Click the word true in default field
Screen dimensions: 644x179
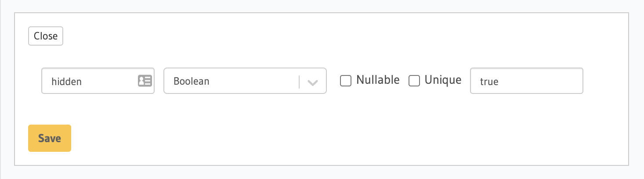489,82
